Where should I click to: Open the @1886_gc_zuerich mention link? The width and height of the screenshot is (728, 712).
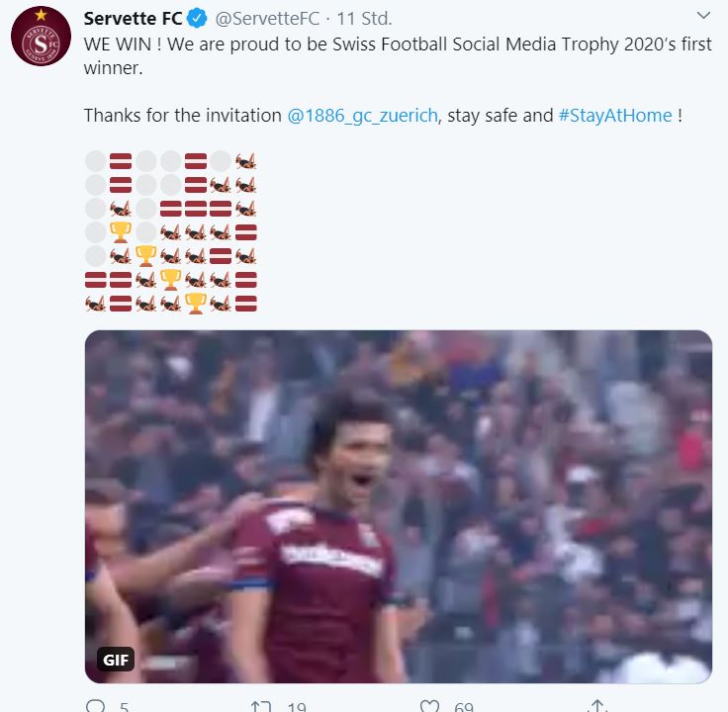point(364,116)
